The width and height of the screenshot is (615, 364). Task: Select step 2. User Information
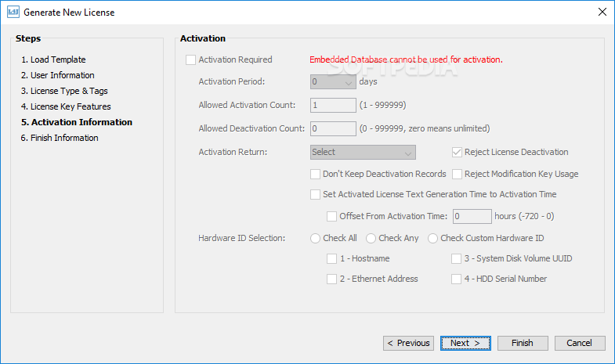pos(58,75)
